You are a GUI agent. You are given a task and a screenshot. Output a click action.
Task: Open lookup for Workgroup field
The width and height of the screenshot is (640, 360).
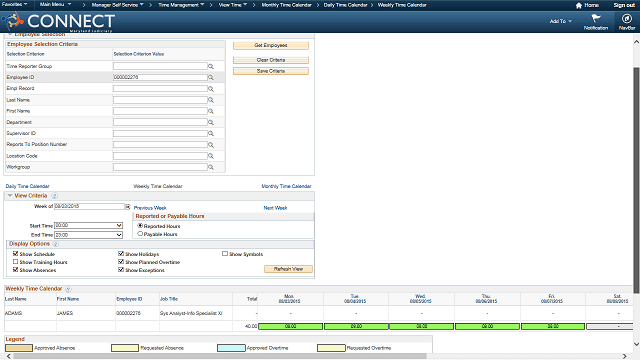click(211, 167)
